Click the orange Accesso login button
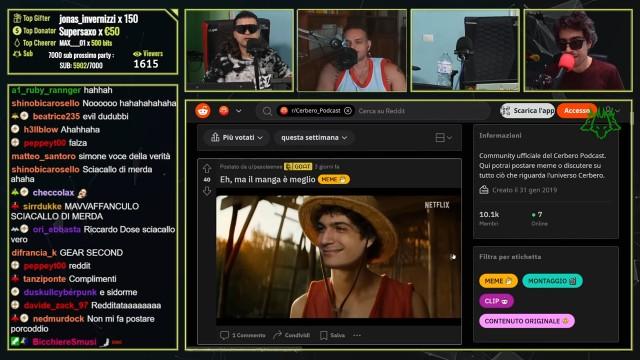 click(x=576, y=111)
